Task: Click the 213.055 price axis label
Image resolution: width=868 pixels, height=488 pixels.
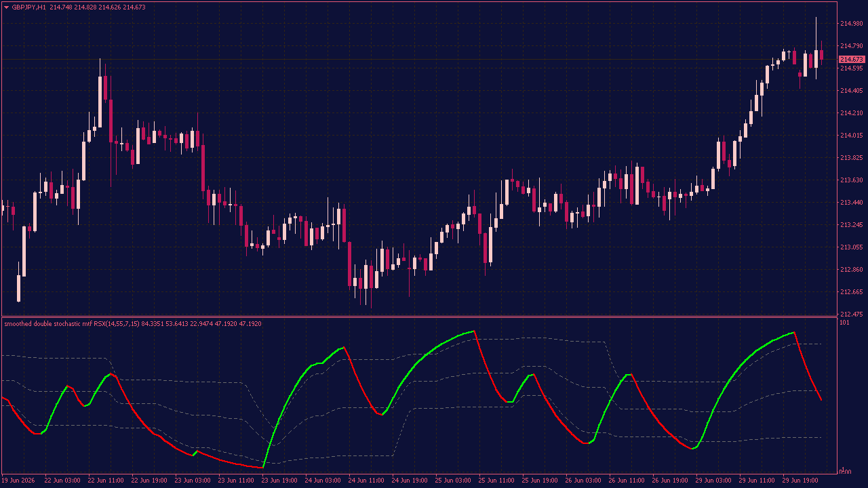Action: [x=851, y=247]
